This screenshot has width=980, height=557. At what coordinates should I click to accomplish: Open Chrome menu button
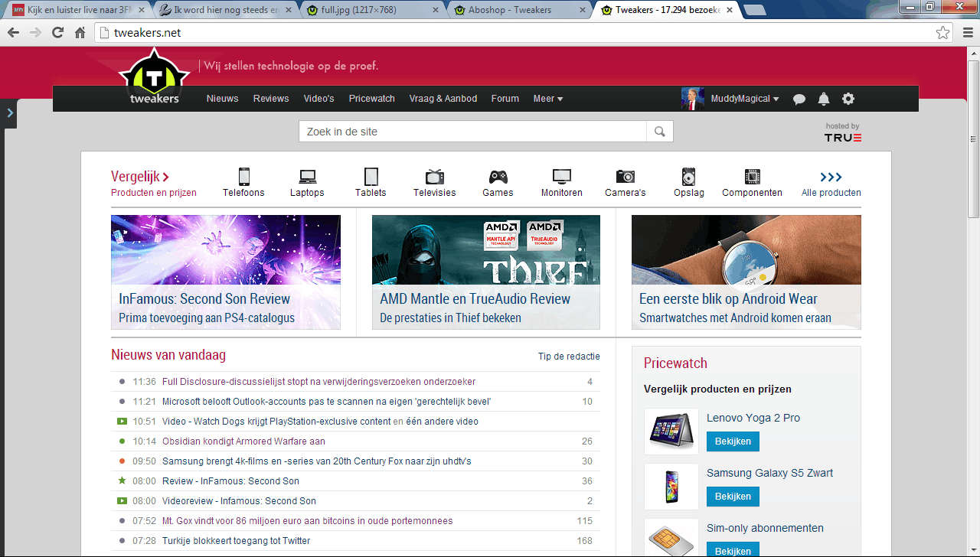pos(966,33)
